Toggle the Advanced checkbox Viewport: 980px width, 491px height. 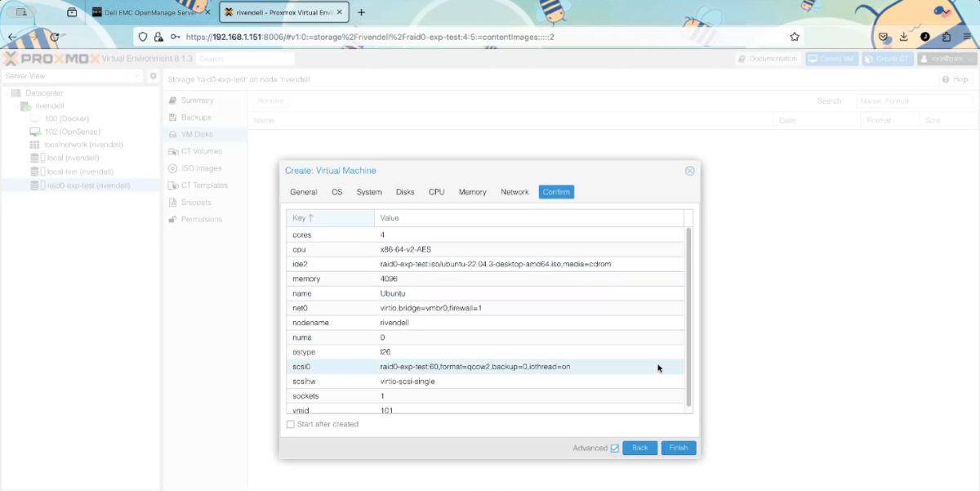pos(614,448)
